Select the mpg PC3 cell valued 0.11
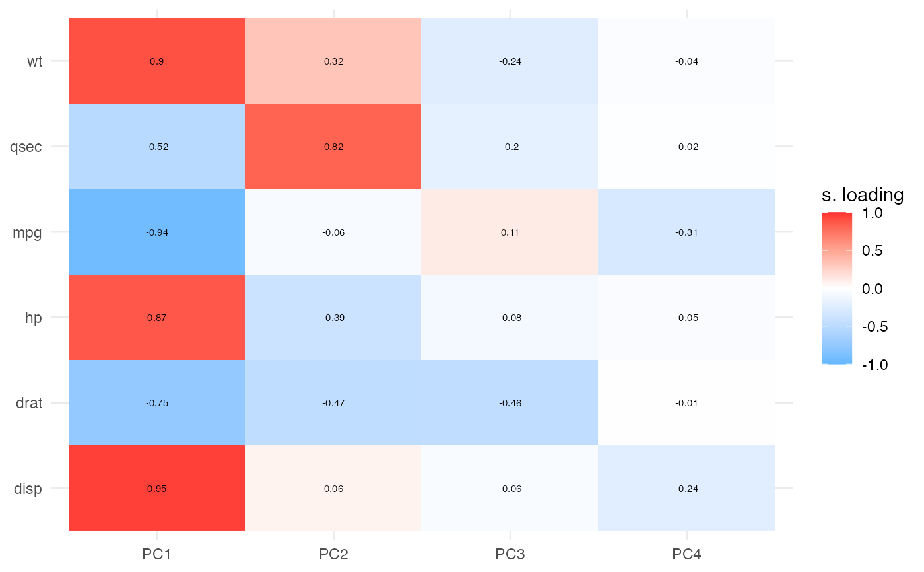The width and height of the screenshot is (924, 572). (x=510, y=232)
